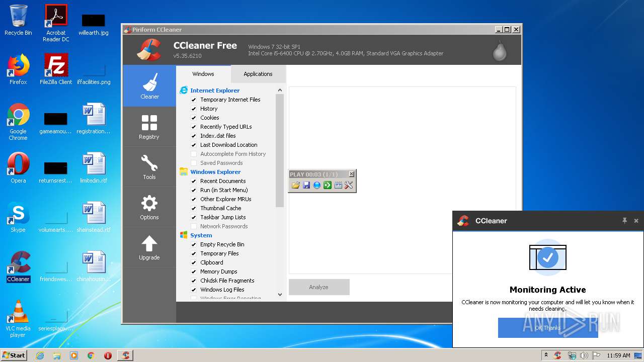Open the Options gear section
Image resolution: width=644 pixels, height=362 pixels.
click(x=149, y=207)
